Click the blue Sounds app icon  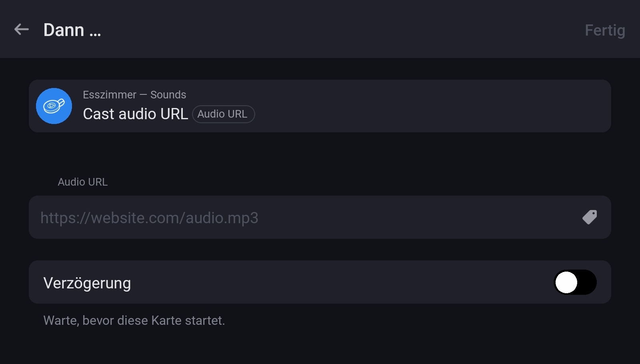tap(54, 106)
